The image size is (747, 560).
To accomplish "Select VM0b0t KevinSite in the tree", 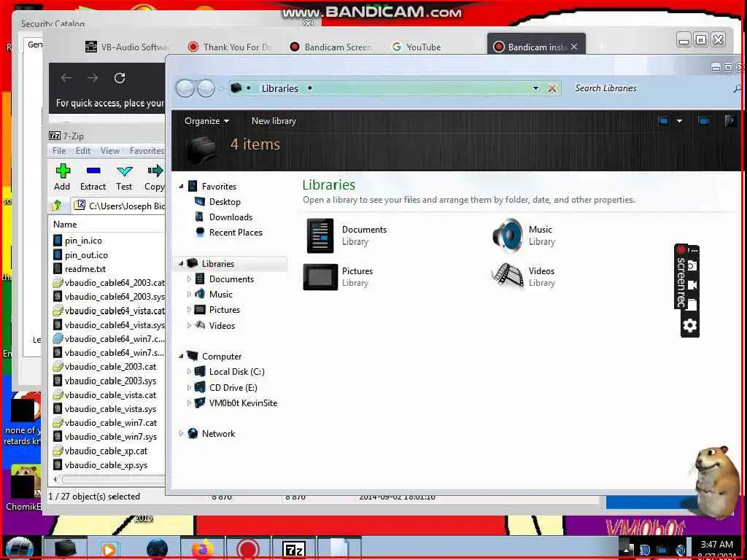I will (x=243, y=402).
